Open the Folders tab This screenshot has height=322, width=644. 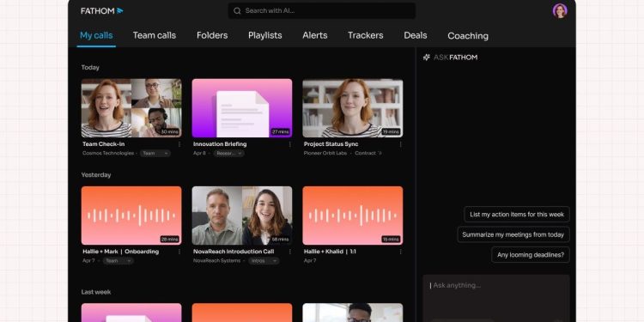tap(212, 36)
